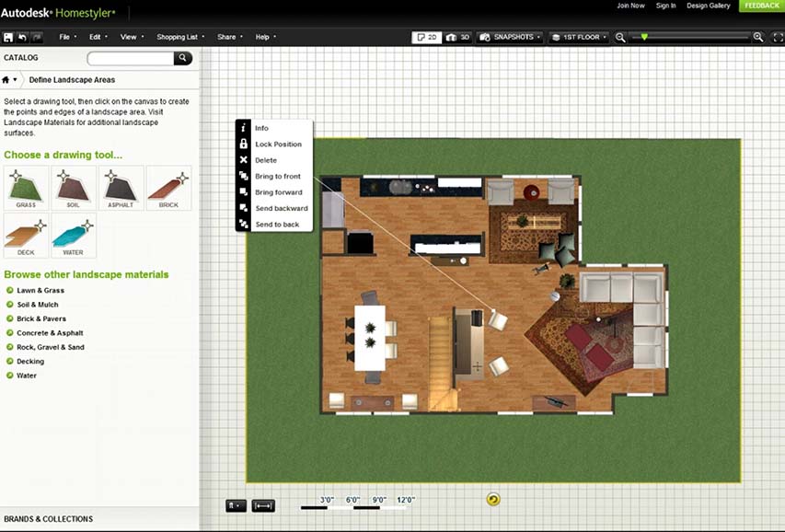Toggle the dimensions display button
785x532 pixels.
click(x=263, y=505)
